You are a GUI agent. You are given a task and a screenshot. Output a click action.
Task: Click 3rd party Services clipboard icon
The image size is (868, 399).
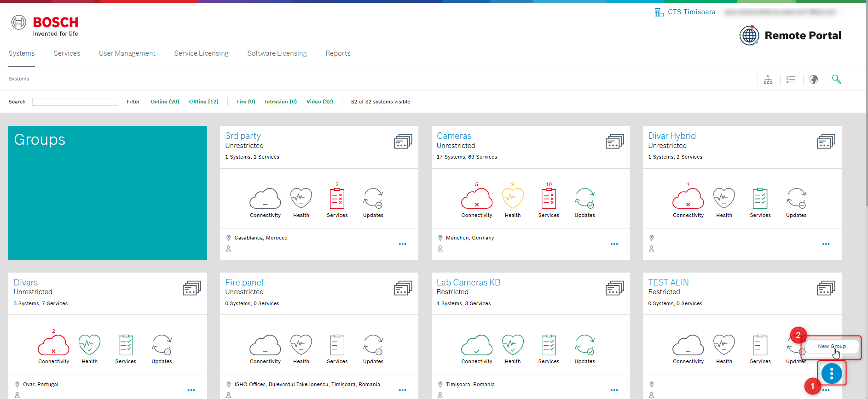pyautogui.click(x=337, y=199)
